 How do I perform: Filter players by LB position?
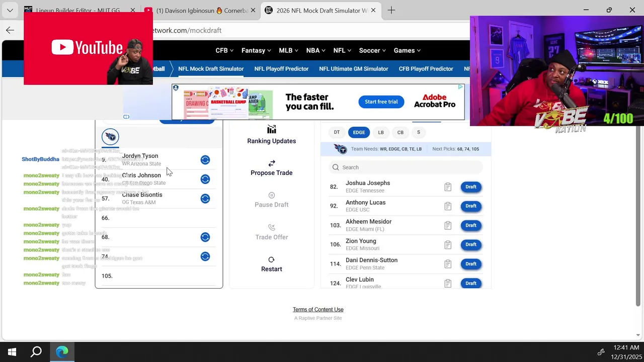pos(381,132)
